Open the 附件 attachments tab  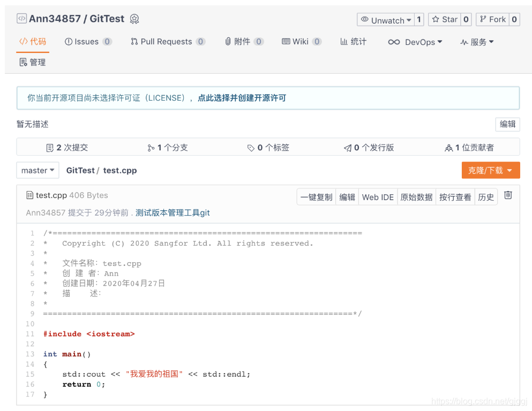[x=244, y=42]
